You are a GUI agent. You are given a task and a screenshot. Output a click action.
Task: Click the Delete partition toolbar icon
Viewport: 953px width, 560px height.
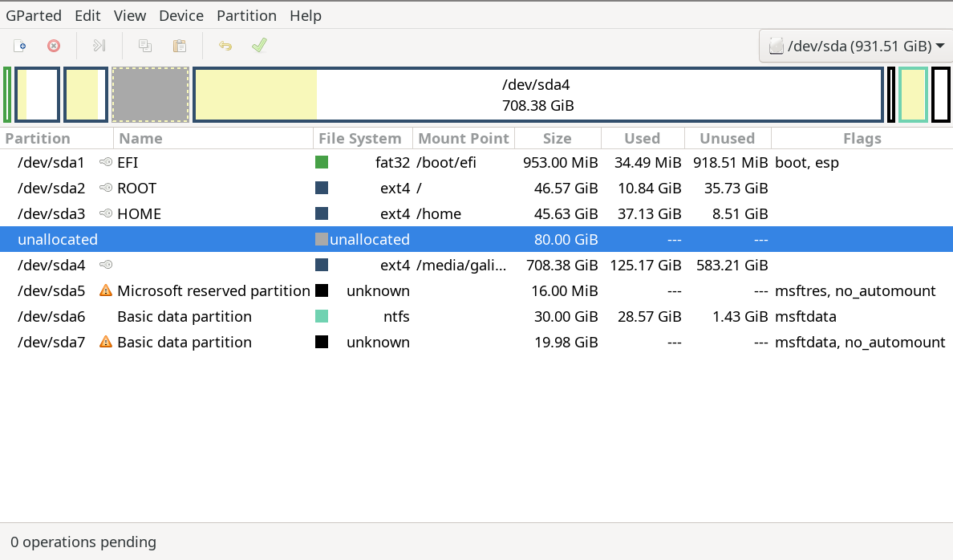tap(54, 46)
